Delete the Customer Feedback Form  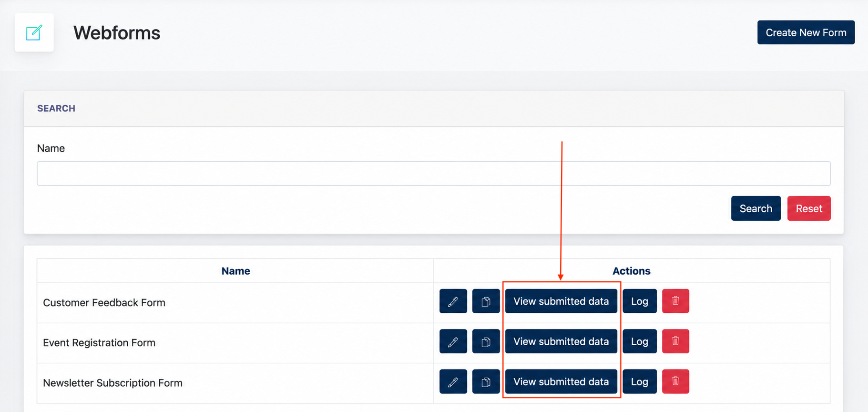675,301
